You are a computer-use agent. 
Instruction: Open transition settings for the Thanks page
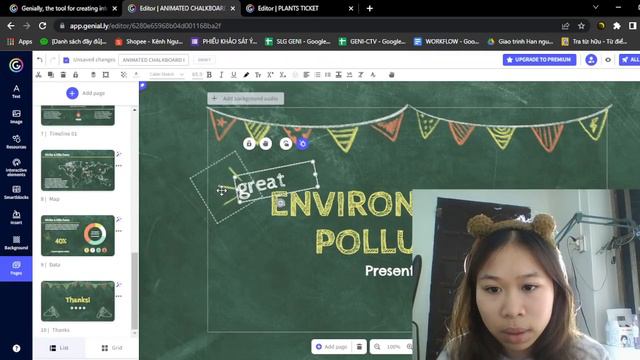click(119, 284)
